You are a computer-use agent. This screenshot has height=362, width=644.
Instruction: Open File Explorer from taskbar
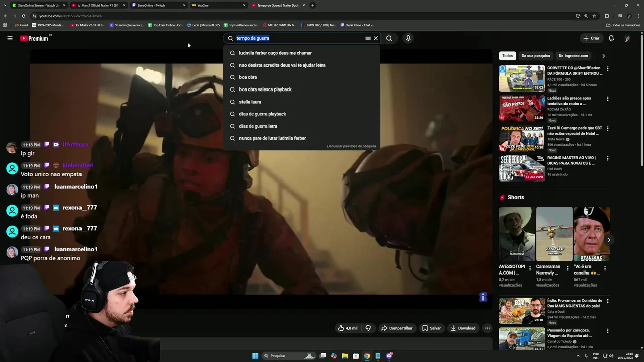pos(345,356)
